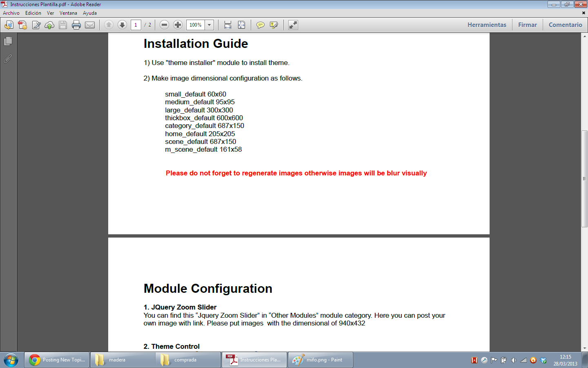Open the Ventana menu
Viewport: 588px width, 368px height.
point(68,13)
